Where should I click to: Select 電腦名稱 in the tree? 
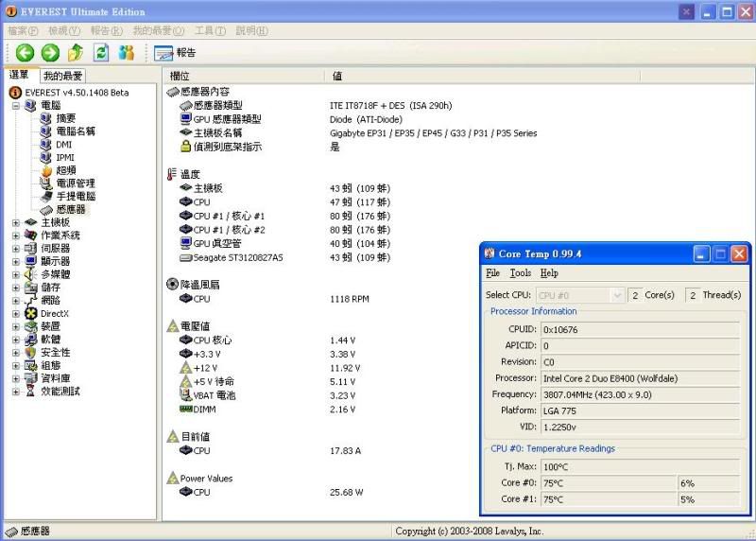point(76,131)
